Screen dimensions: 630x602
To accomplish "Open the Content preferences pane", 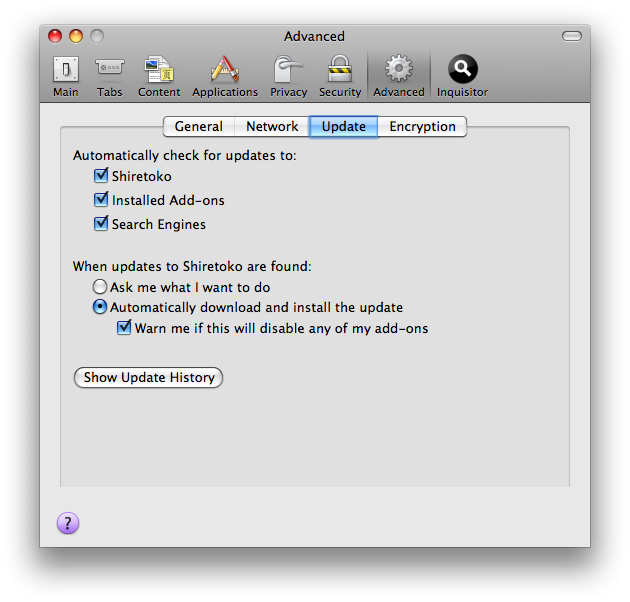I will 159,76.
